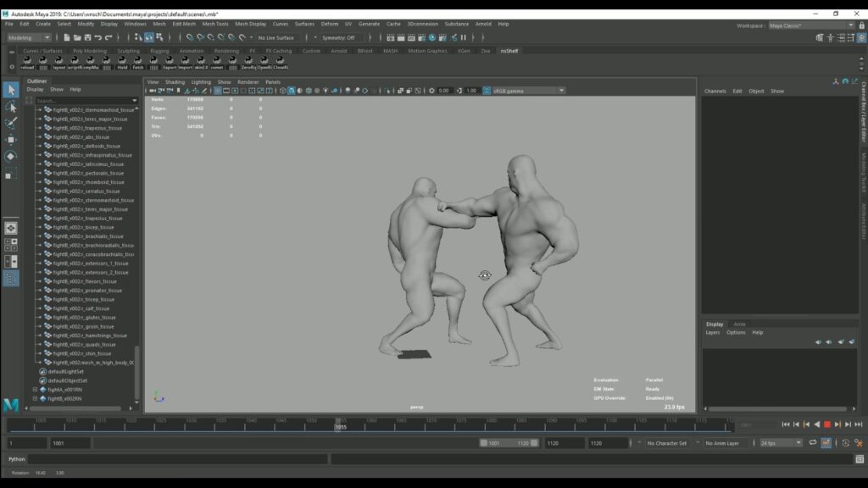Viewport: 868px width, 488px height.
Task: Toggle cached playback icon
Action: 826,442
